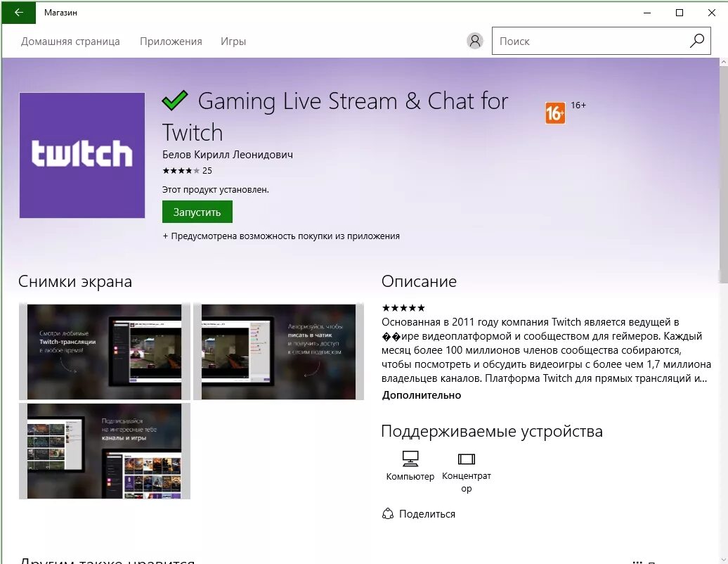Switch to Игры tab
Screen dimensions: 728x564
(x=233, y=41)
